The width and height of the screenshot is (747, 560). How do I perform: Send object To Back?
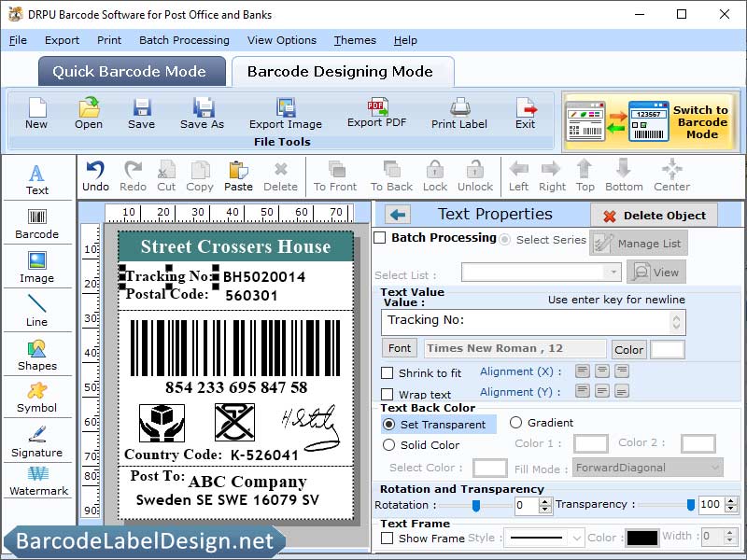tap(391, 176)
